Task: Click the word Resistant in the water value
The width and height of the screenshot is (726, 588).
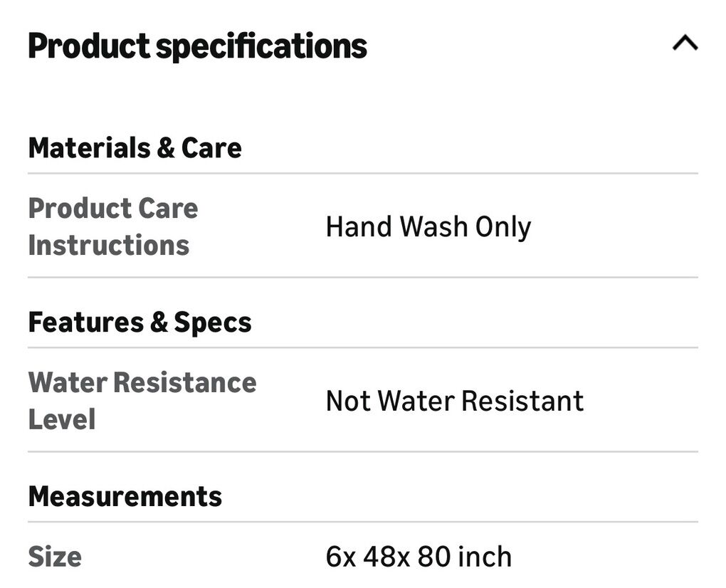Action: [x=522, y=401]
